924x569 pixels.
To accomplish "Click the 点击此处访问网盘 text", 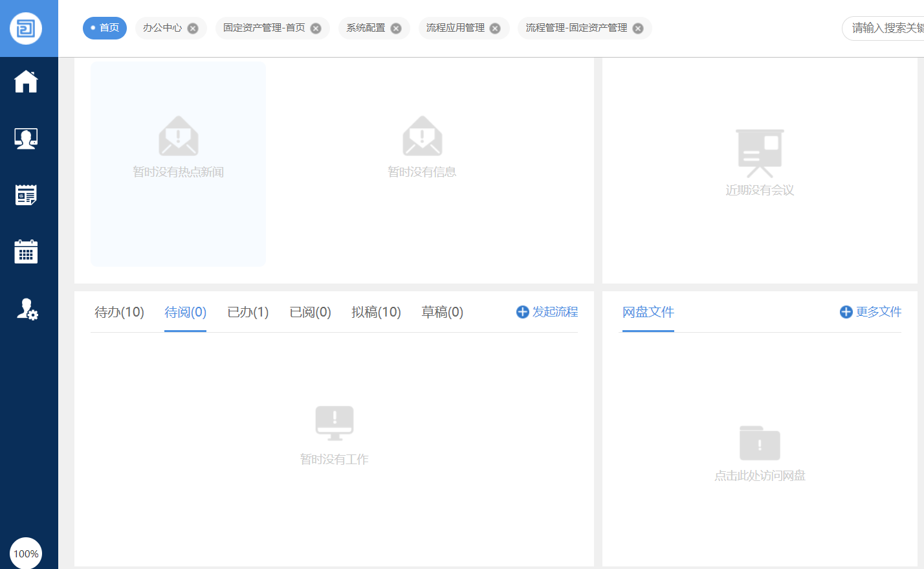I will click(760, 476).
